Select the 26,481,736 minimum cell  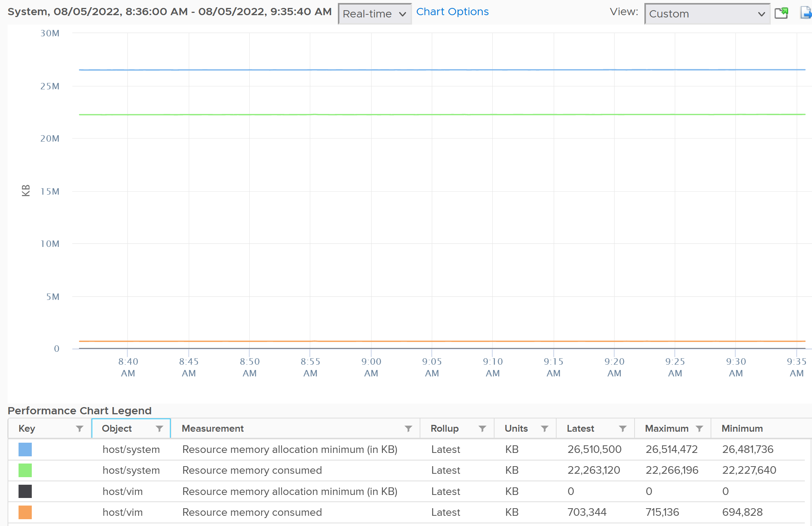point(748,450)
